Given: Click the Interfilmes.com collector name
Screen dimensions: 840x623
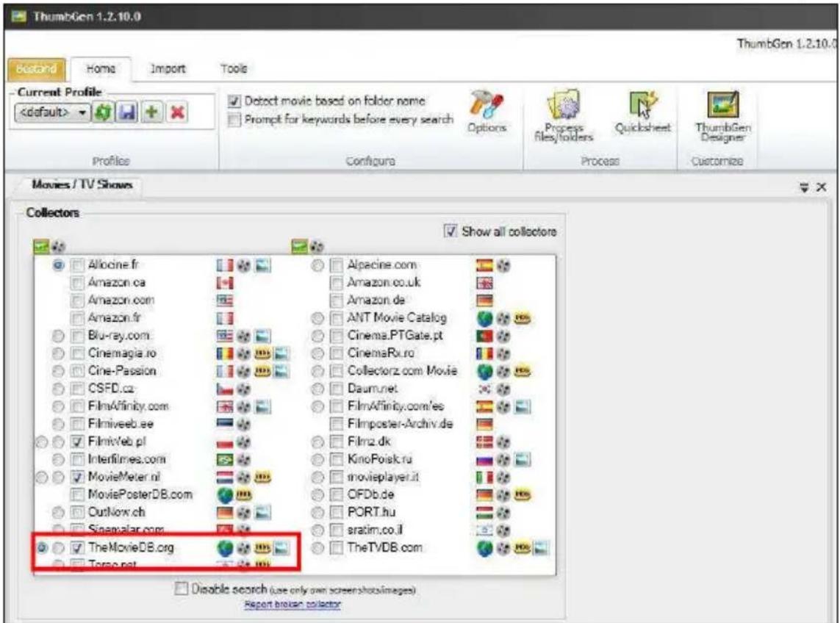Looking at the screenshot, I should (x=127, y=460).
